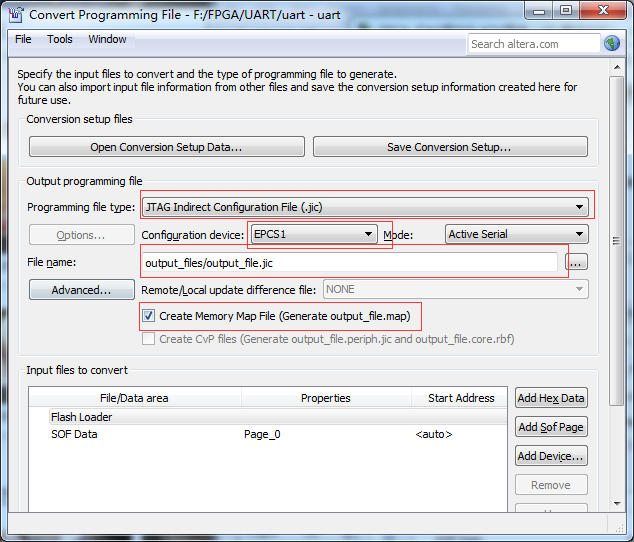Open the Window menu
This screenshot has height=542, width=634.
coord(107,40)
